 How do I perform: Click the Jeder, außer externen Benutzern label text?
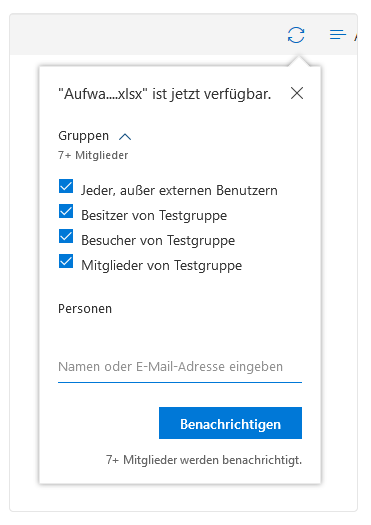[179, 190]
